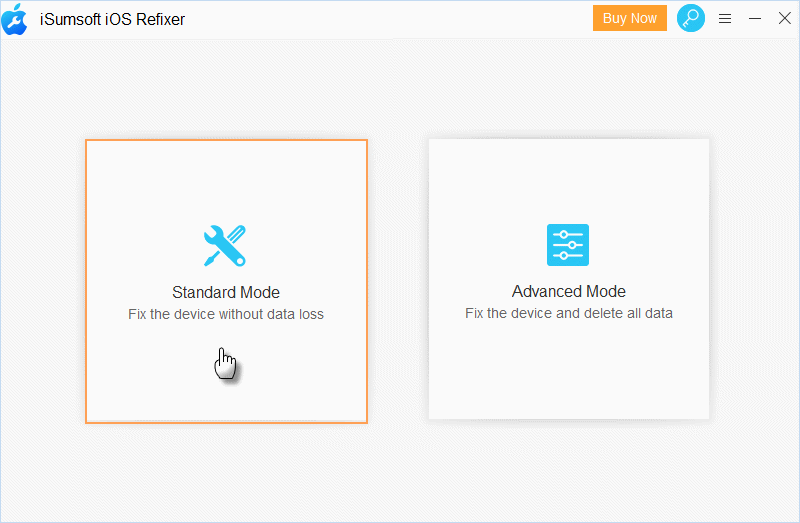Screen dimensions: 800x523
Task: Click 'Fix the device and delete all data'
Action: [569, 313]
